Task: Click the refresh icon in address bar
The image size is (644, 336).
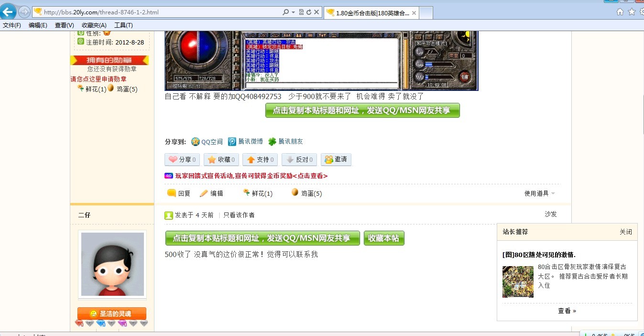Action: coord(309,12)
